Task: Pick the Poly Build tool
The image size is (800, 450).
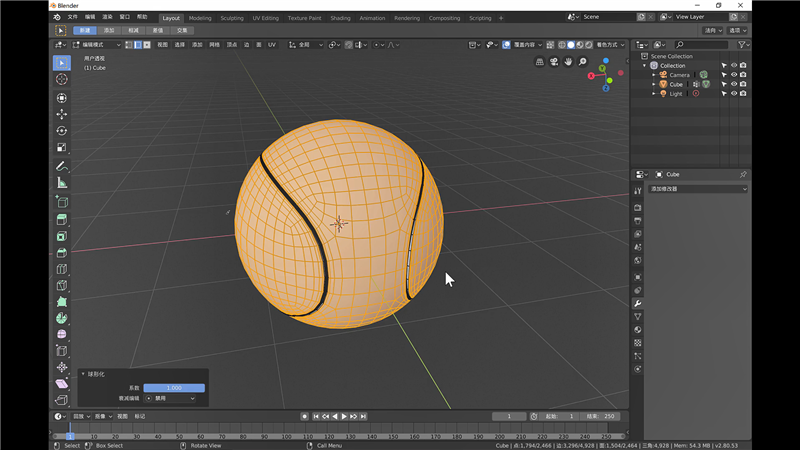Action: click(62, 302)
